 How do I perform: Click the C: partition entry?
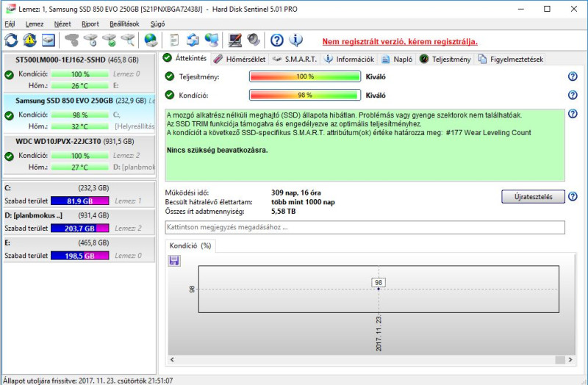(x=79, y=194)
